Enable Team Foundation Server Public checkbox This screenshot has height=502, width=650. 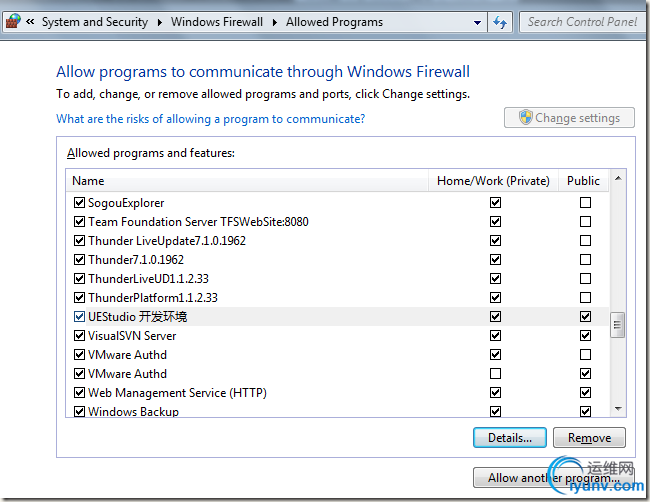click(x=585, y=222)
